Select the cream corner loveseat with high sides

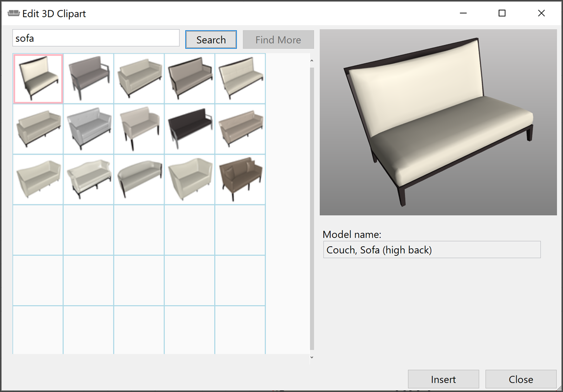190,179
